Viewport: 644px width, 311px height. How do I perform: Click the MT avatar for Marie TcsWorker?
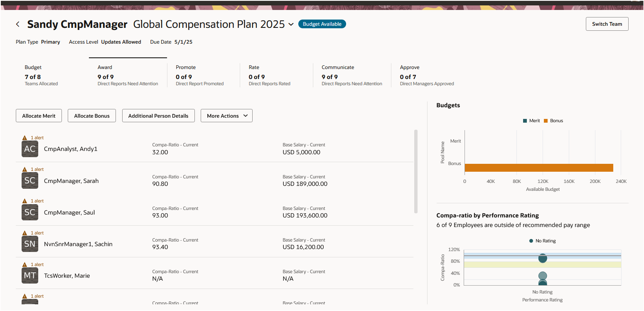pyautogui.click(x=30, y=276)
